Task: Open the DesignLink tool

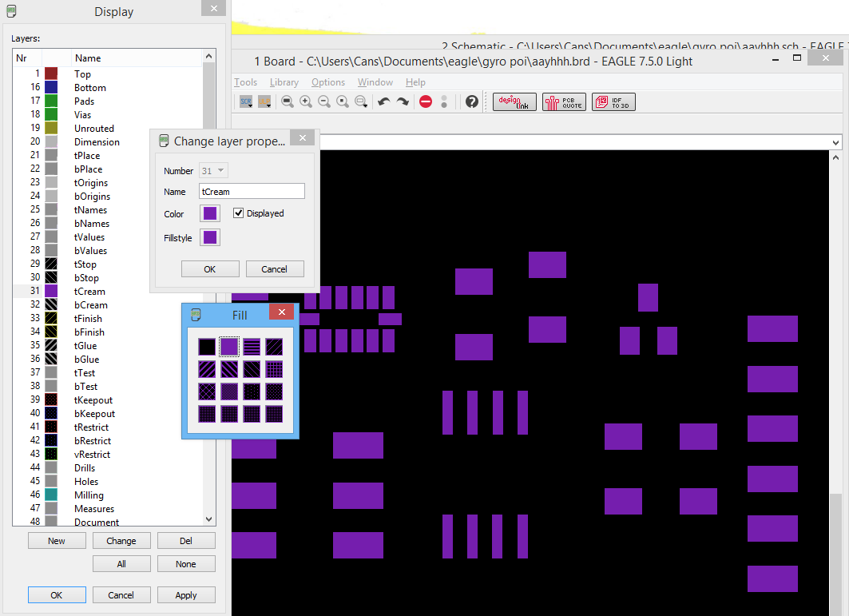Action: 514,101
